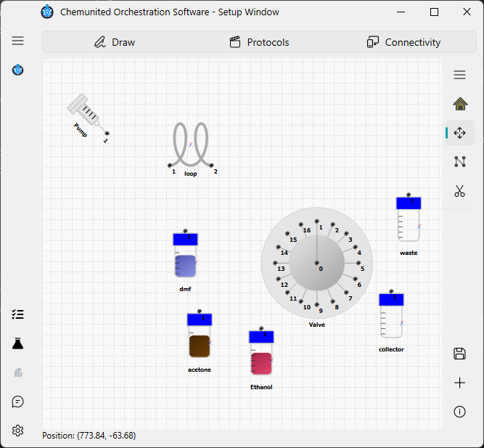Click port 0 at Valve center
Viewport: 484px width, 448px height.
coord(316,263)
